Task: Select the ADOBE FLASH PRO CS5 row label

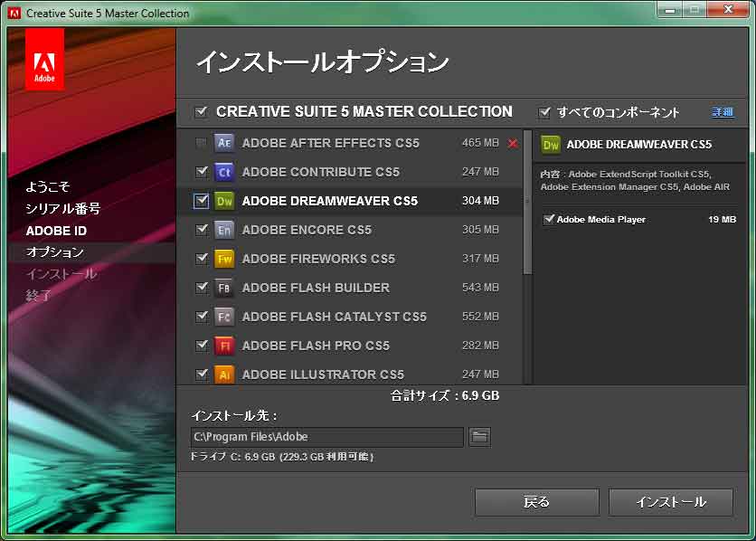Action: coord(316,346)
